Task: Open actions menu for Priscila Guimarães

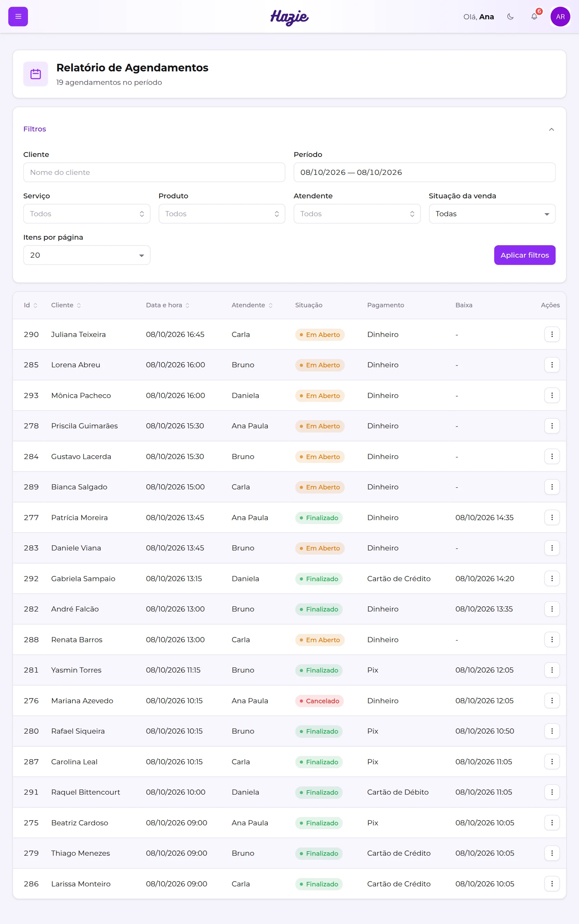Action: 552,426
